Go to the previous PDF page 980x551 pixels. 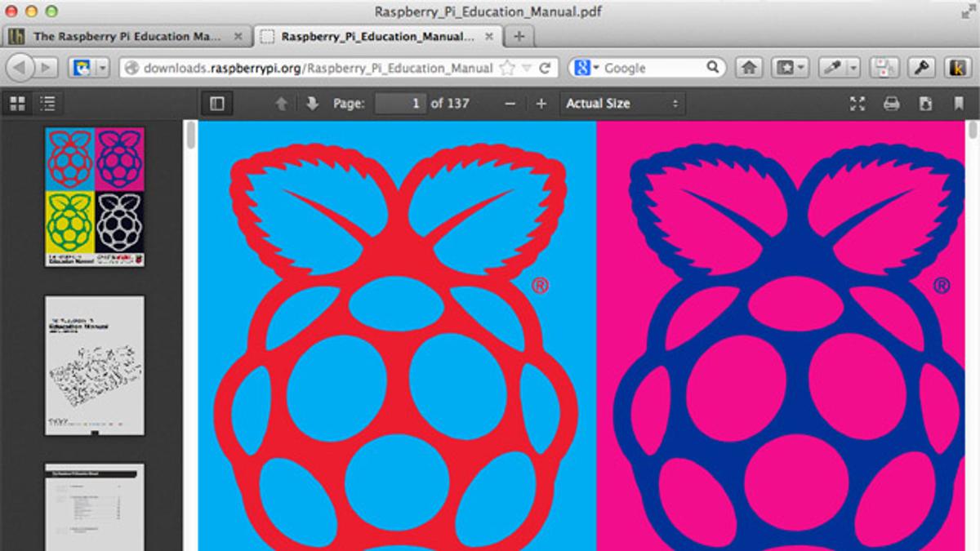pyautogui.click(x=282, y=104)
